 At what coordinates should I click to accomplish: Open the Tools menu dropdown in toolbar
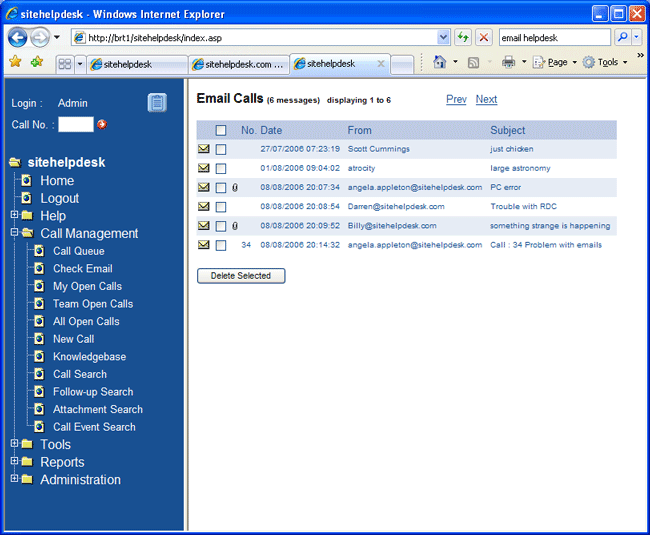[x=605, y=62]
